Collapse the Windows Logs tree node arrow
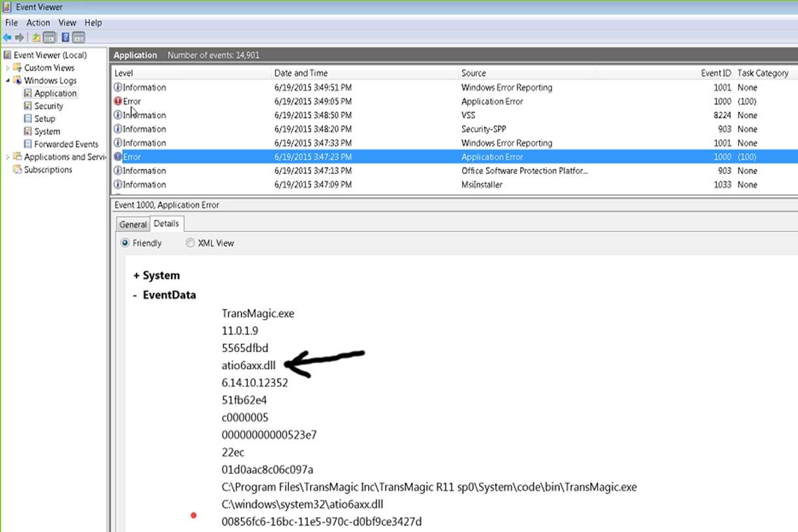This screenshot has width=798, height=532. tap(8, 81)
